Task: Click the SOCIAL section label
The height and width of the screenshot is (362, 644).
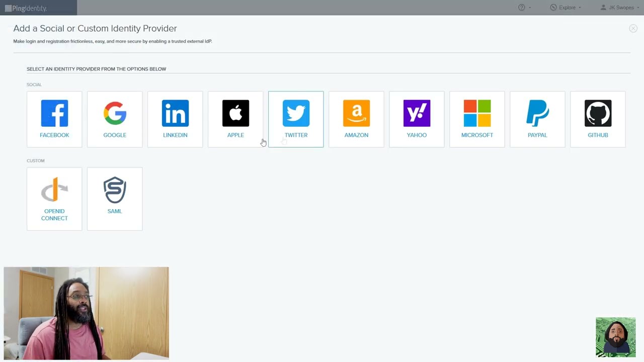Action: point(34,84)
